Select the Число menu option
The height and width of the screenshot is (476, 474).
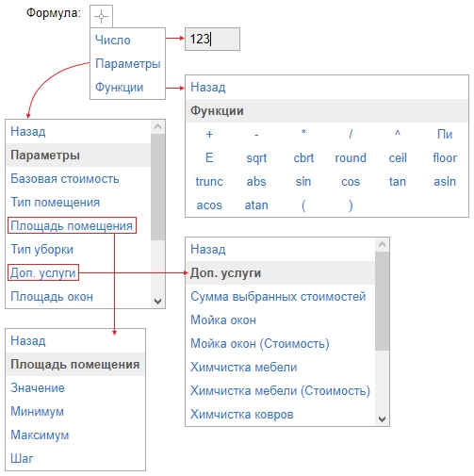click(x=113, y=41)
